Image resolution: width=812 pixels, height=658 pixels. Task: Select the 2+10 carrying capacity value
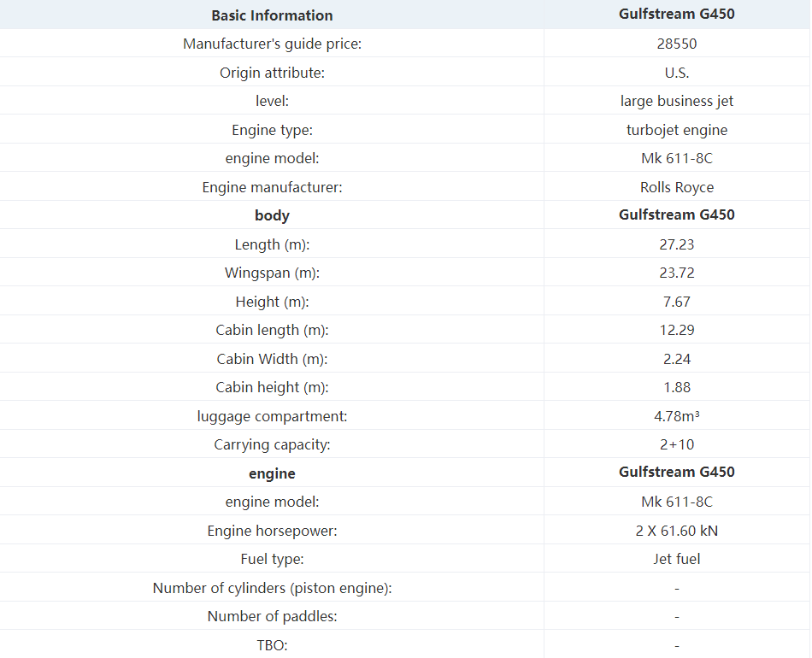(x=676, y=444)
